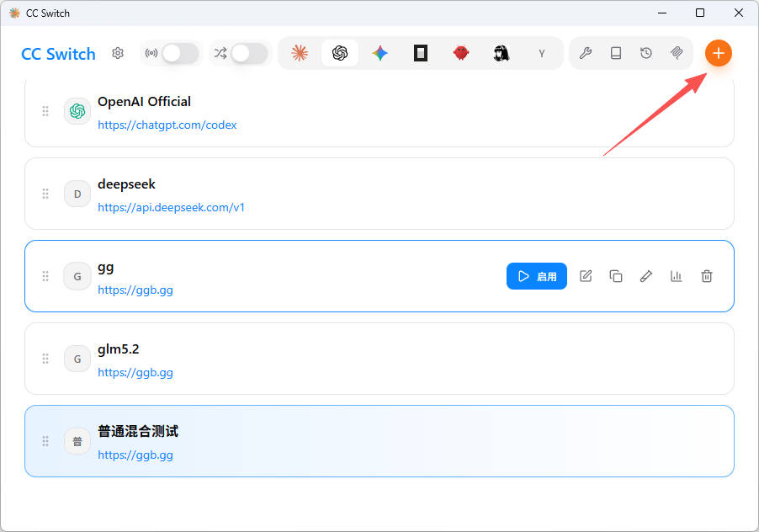Select the 普通混合测试 provider name

tap(138, 431)
